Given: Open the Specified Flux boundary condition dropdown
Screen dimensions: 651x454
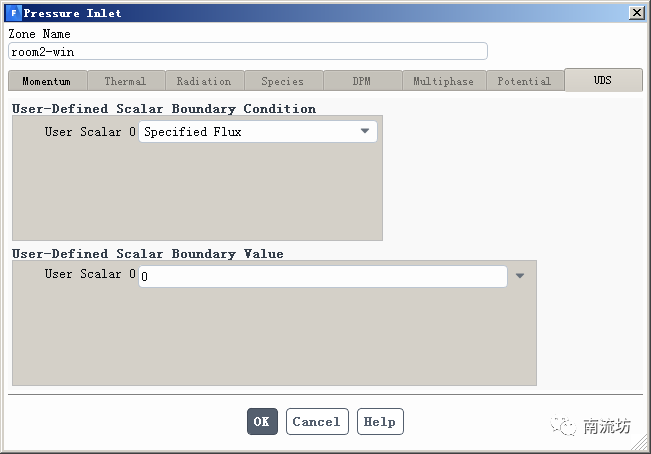Looking at the screenshot, I should point(258,131).
